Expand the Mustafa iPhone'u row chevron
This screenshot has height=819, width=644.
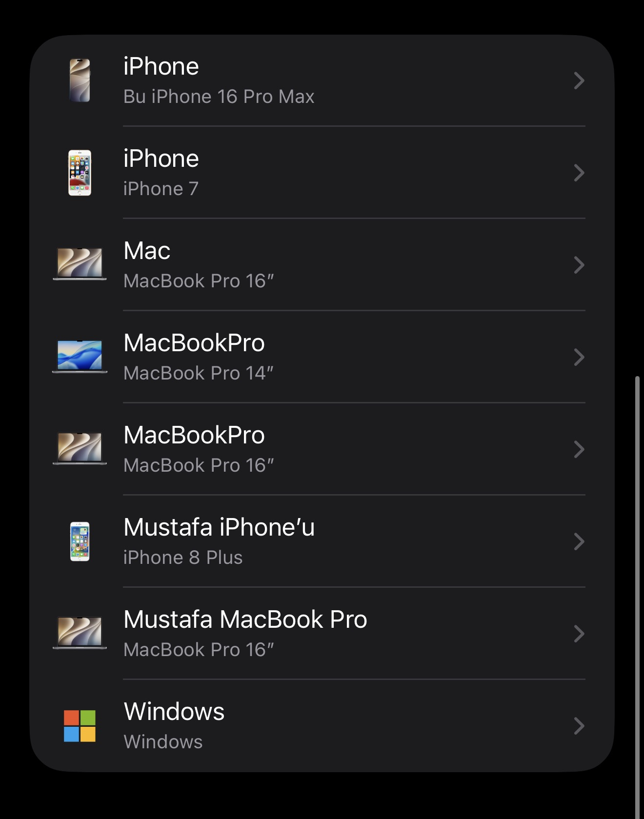[x=579, y=541]
